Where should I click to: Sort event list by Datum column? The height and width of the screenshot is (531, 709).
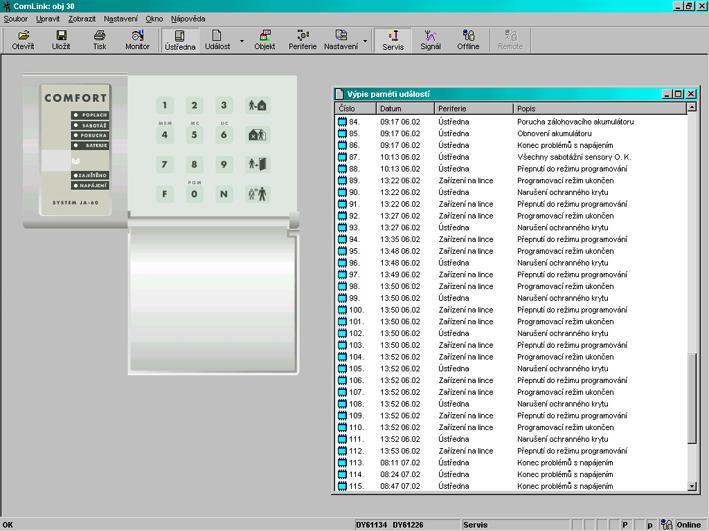point(405,109)
